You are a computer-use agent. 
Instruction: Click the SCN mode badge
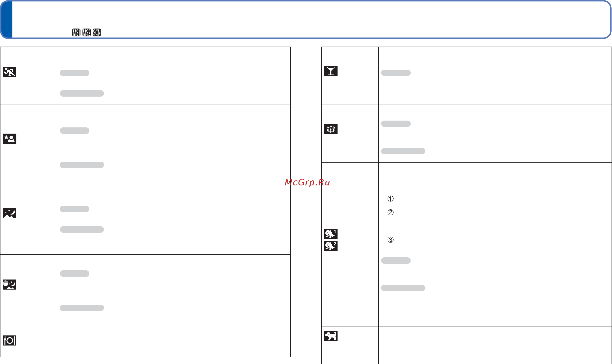(97, 32)
